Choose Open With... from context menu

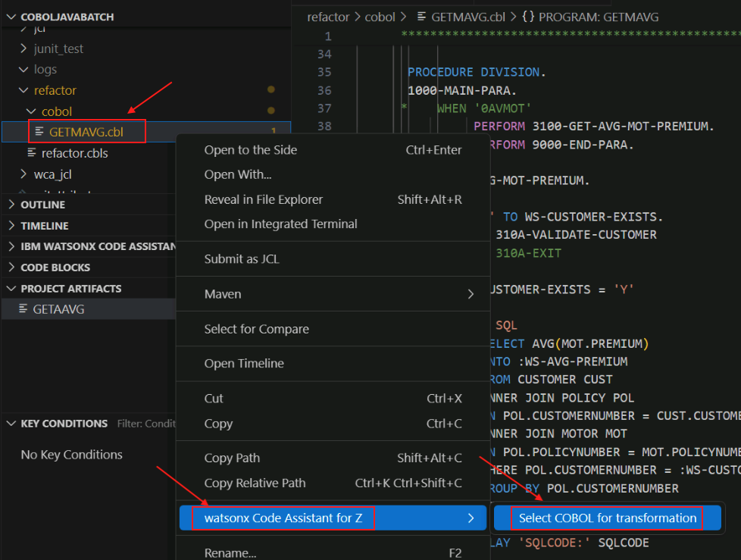click(333, 174)
